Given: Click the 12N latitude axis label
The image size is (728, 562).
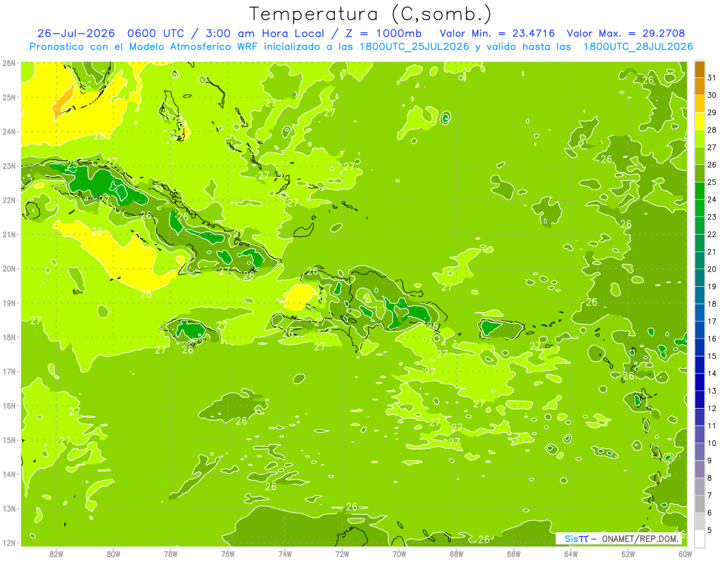Looking at the screenshot, I should point(9,543).
